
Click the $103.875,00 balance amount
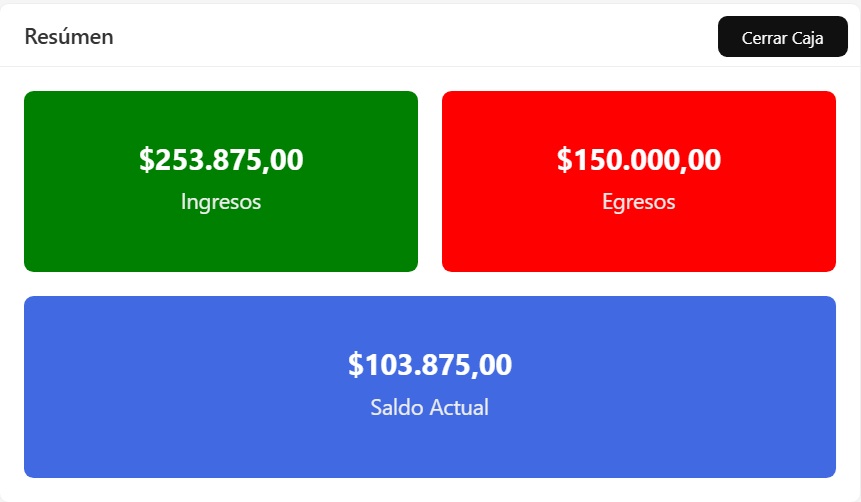point(430,365)
